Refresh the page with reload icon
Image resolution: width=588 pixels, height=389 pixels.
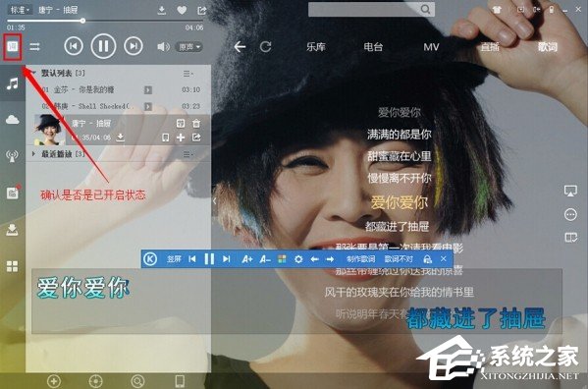[265, 47]
